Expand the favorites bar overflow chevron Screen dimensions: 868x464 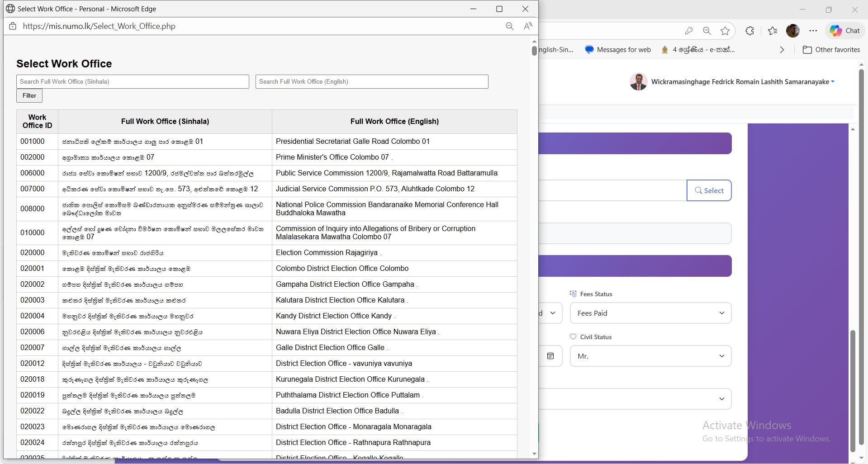click(782, 50)
